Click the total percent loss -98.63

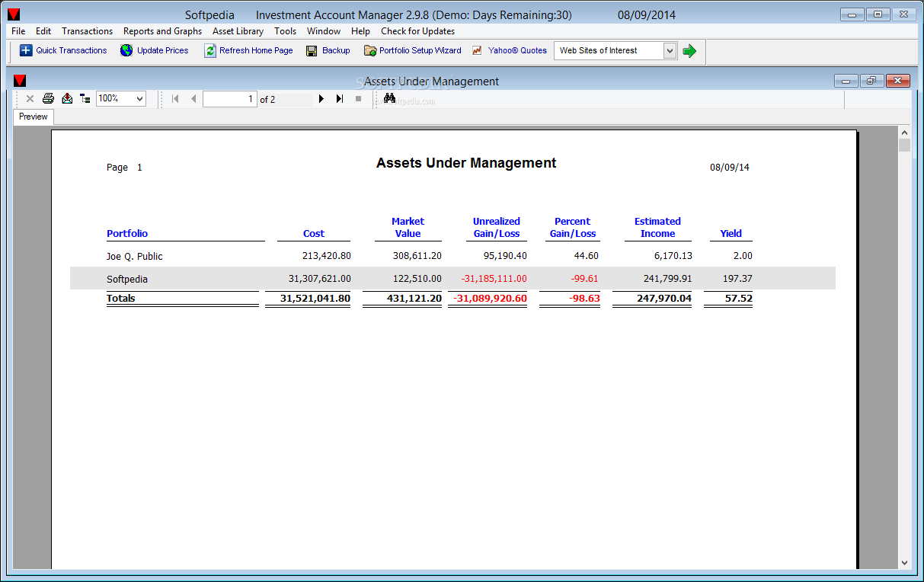point(584,299)
